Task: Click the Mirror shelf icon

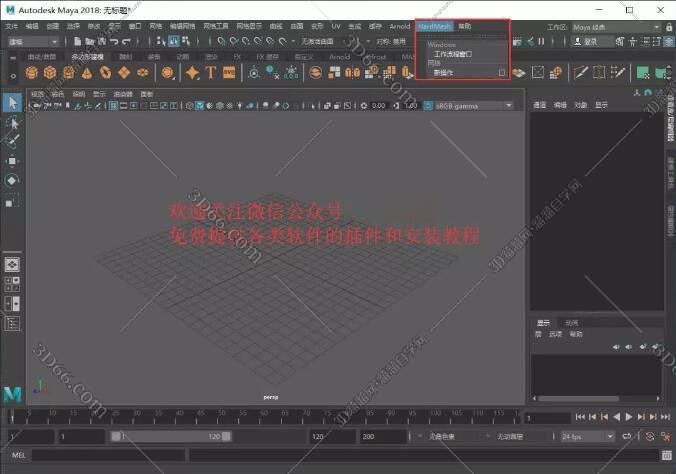Action: tap(352, 72)
